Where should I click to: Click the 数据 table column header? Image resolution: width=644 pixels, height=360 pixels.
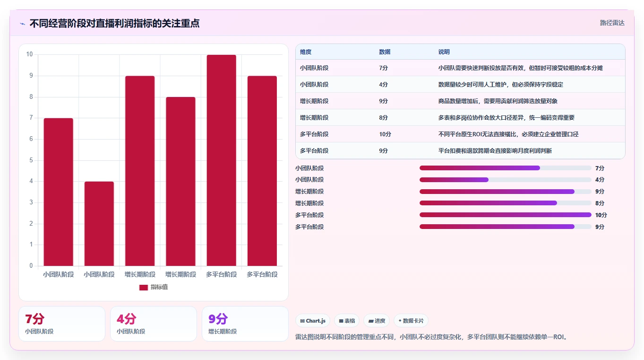tap(385, 52)
